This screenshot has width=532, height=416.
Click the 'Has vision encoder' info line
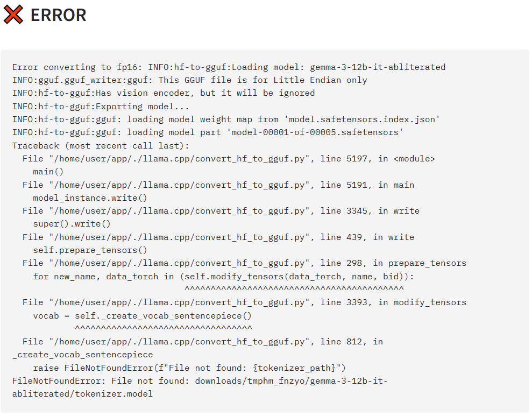point(164,93)
